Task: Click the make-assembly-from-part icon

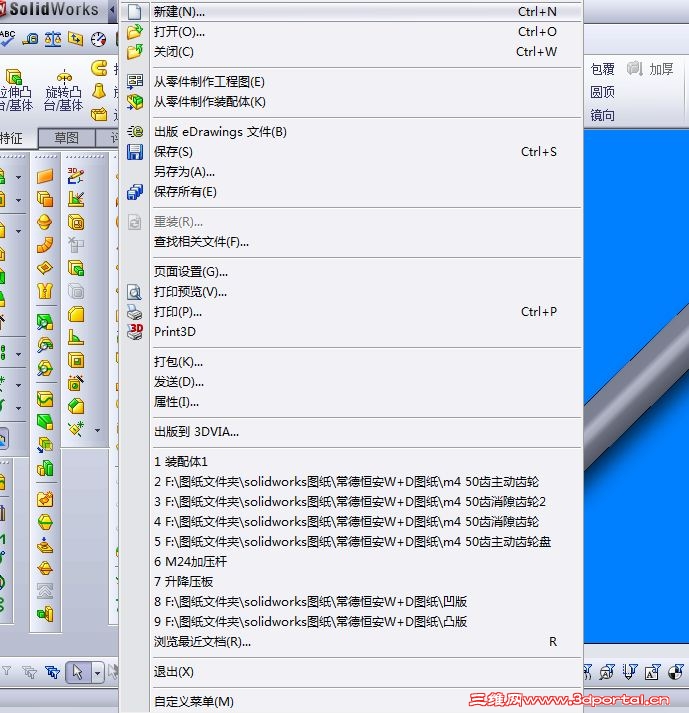Action: (x=135, y=102)
